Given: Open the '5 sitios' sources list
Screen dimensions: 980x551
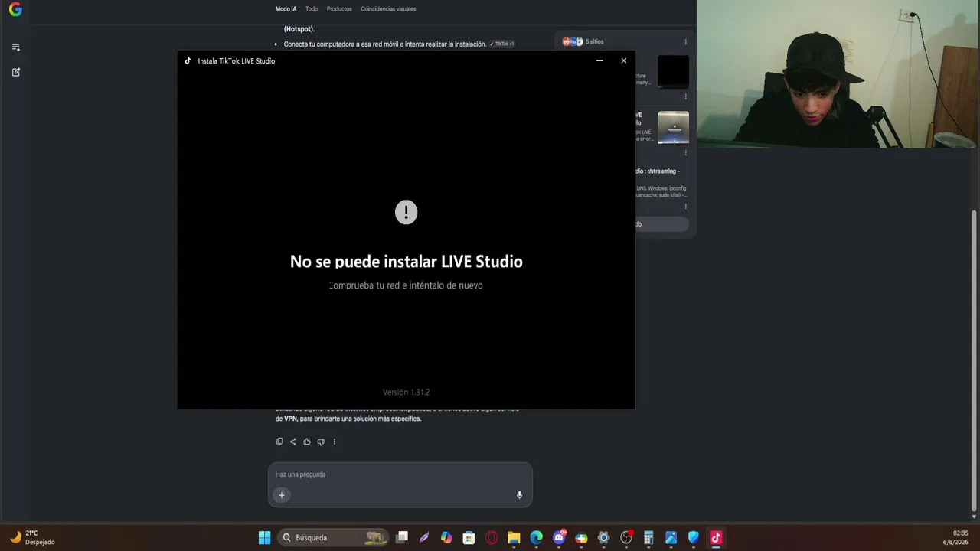Looking at the screenshot, I should click(x=583, y=41).
